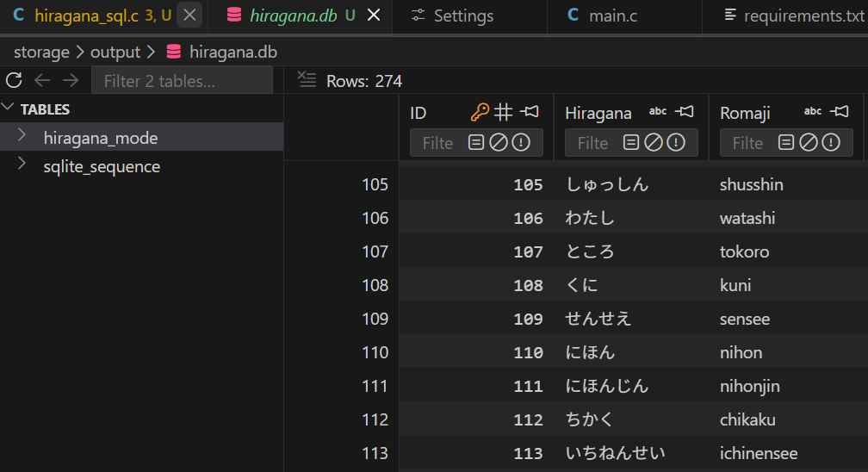The width and height of the screenshot is (868, 472).
Task: Expand the hiragana_mode table
Action: (x=23, y=137)
